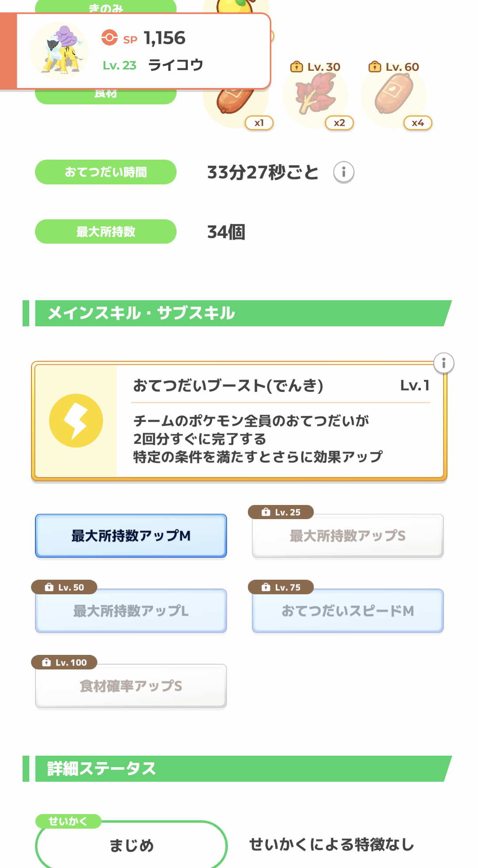The height and width of the screenshot is (868, 478).
Task: Tap the まじめ nature box
Action: pos(131,845)
